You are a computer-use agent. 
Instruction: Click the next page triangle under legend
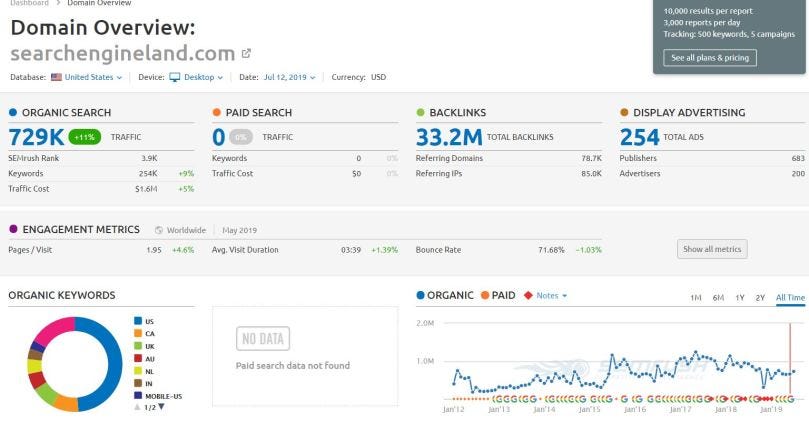161,407
